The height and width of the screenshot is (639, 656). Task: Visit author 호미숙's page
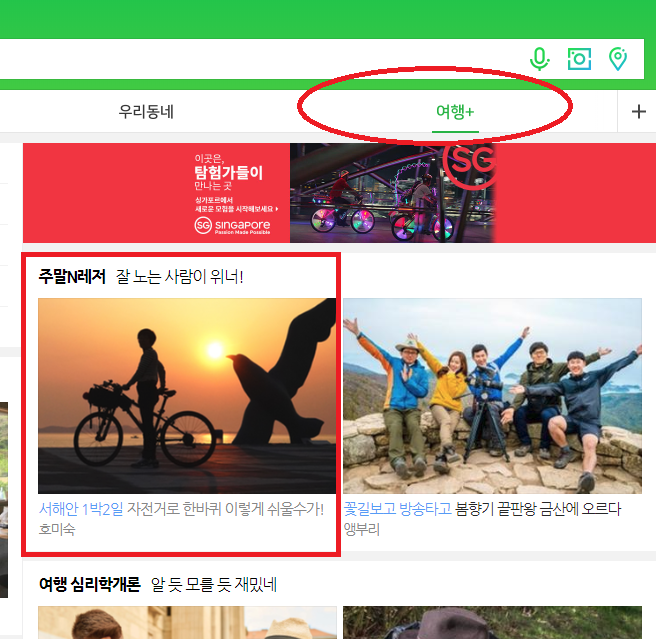pyautogui.click(x=57, y=529)
